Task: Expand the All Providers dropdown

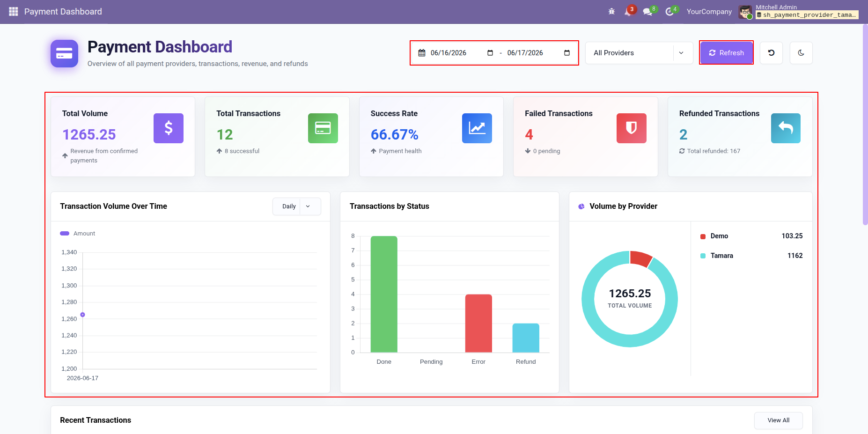Action: [639, 53]
